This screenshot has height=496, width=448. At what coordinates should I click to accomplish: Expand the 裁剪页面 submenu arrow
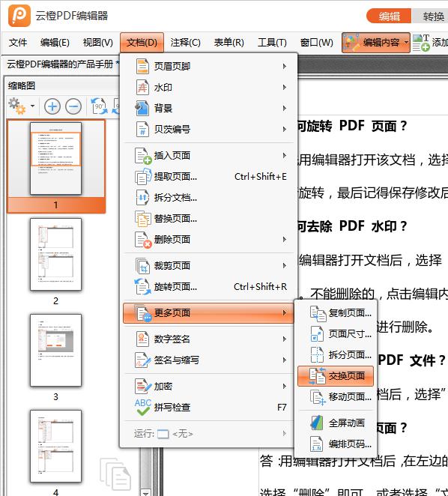[x=285, y=266]
